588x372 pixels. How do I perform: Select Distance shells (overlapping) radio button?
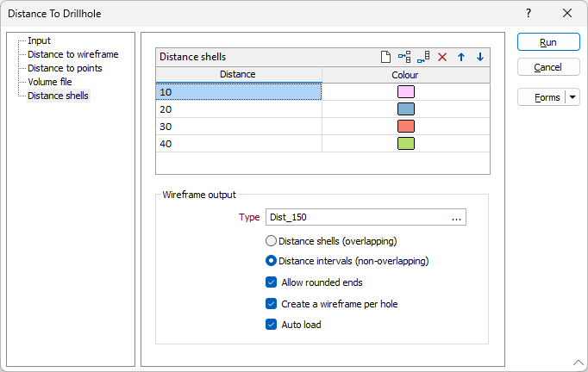point(271,241)
